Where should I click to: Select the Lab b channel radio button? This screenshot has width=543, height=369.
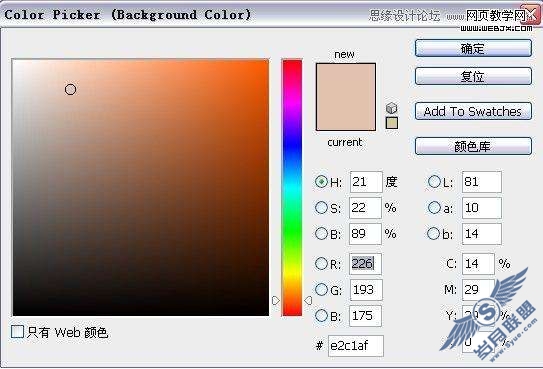(433, 234)
